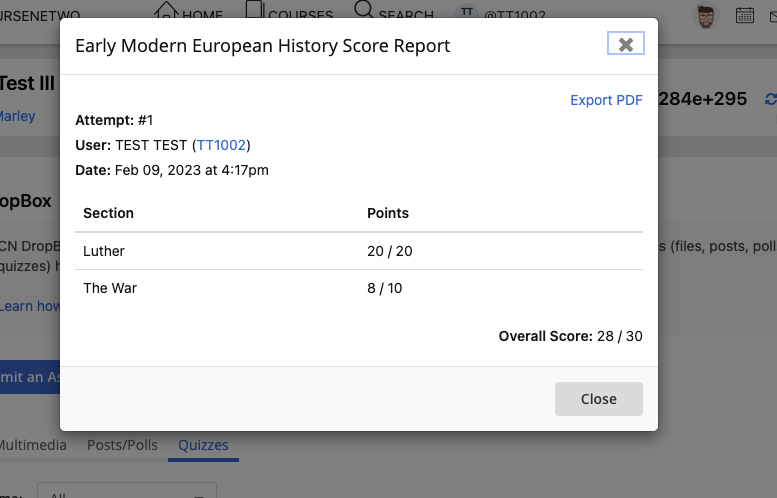The image size is (777, 498).
Task: Click the Learn how link behind the dialog
Action: 30,306
